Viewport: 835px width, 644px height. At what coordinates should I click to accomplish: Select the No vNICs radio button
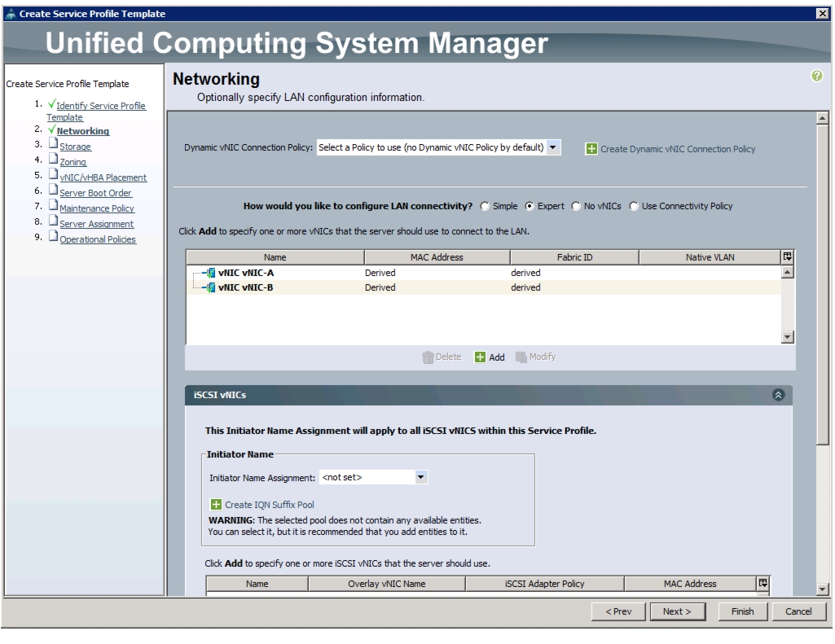point(576,206)
